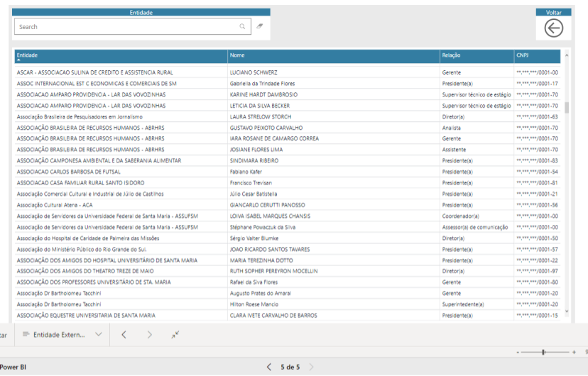The image size is (588, 376).
Task: Click in the Entidade search field
Action: point(128,27)
